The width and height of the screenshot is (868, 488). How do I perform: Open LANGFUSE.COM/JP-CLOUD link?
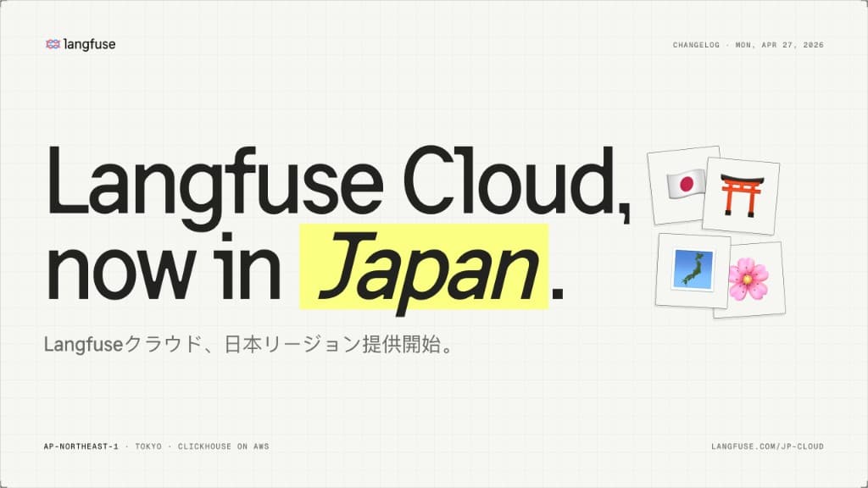point(770,445)
